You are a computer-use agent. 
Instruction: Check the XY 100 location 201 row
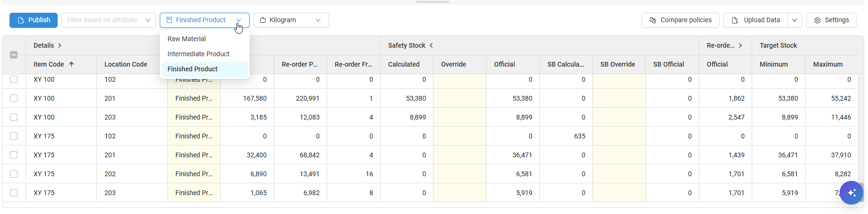(14, 98)
